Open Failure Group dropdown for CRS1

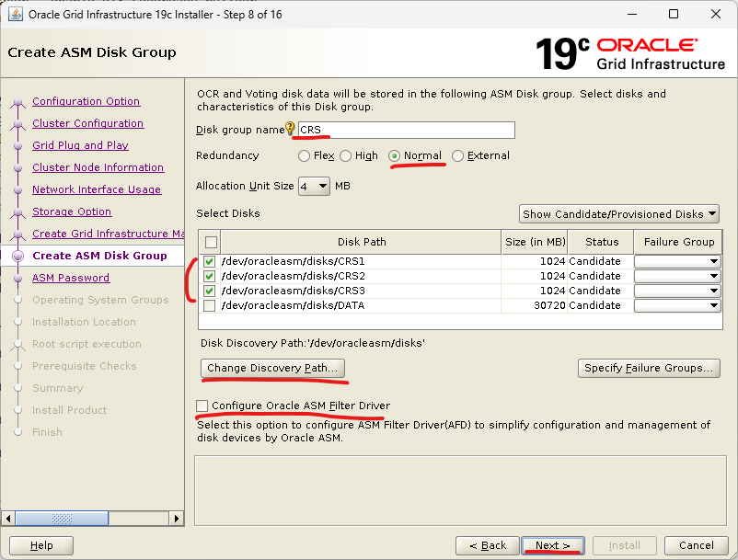pos(677,261)
